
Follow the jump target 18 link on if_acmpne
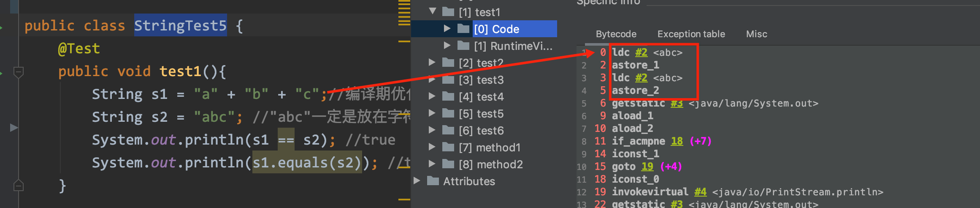(677, 141)
